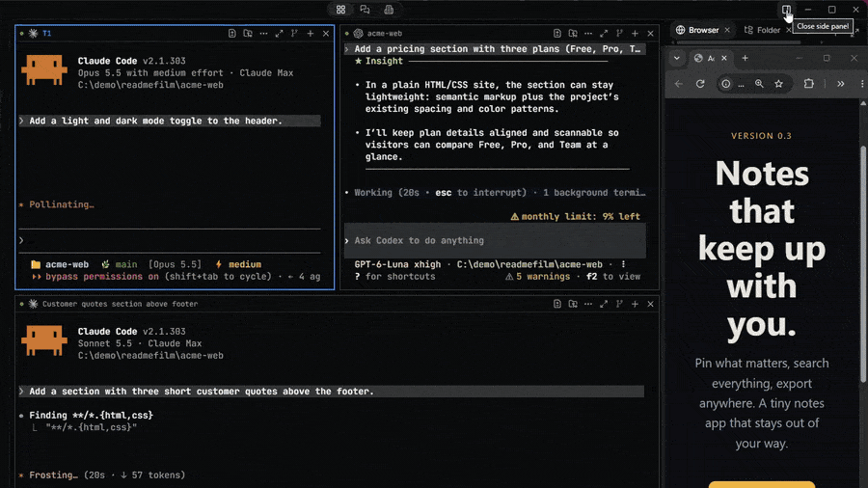Click the light and dark mode toggle prompt line
The image size is (868, 488).
click(x=170, y=121)
